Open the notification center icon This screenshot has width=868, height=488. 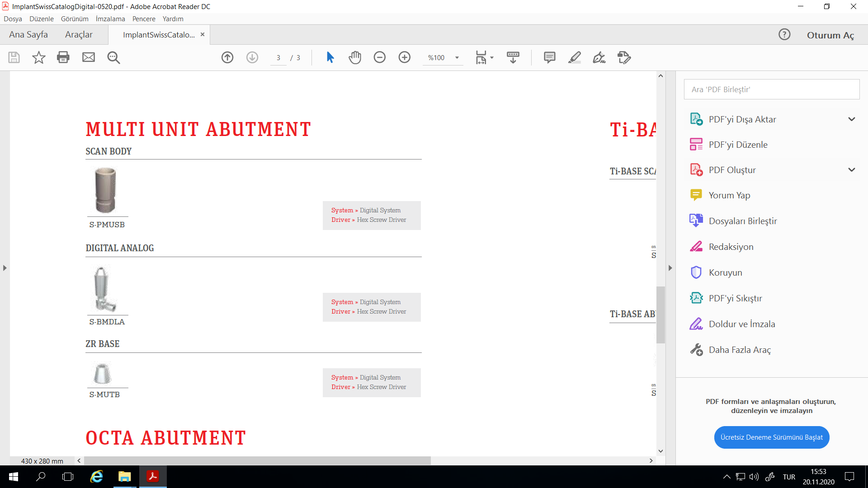coord(849,477)
